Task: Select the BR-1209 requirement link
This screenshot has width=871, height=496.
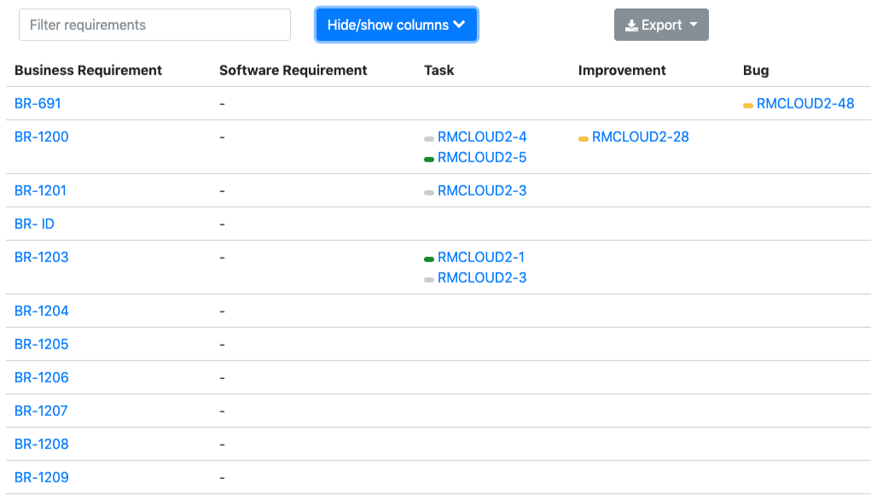Action: (x=42, y=477)
